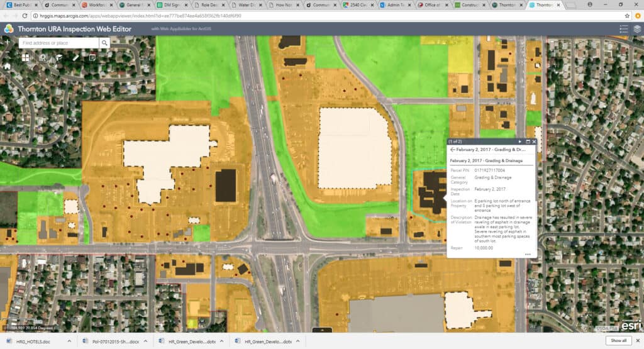This screenshot has width=644, height=349.
Task: Open the legend list icon in header
Action: coord(623,29)
